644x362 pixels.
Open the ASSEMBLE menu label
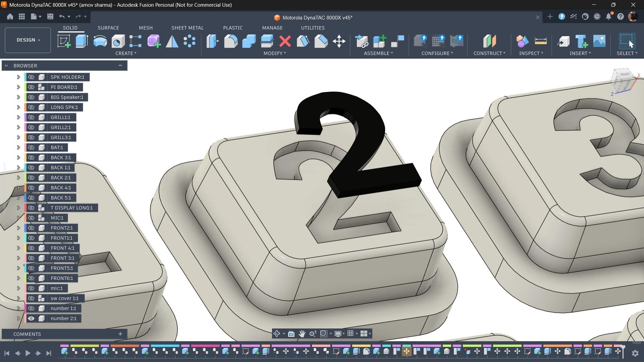[x=378, y=53]
